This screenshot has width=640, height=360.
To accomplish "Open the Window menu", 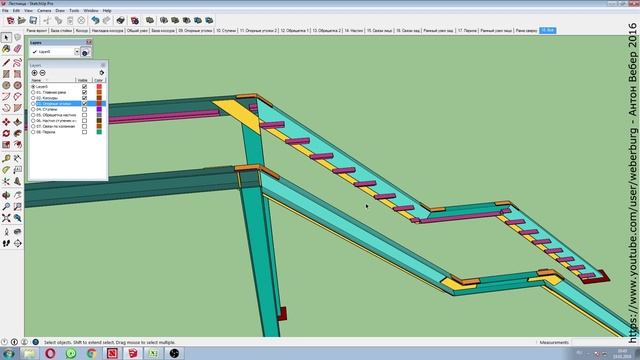I will pyautogui.click(x=91, y=11).
